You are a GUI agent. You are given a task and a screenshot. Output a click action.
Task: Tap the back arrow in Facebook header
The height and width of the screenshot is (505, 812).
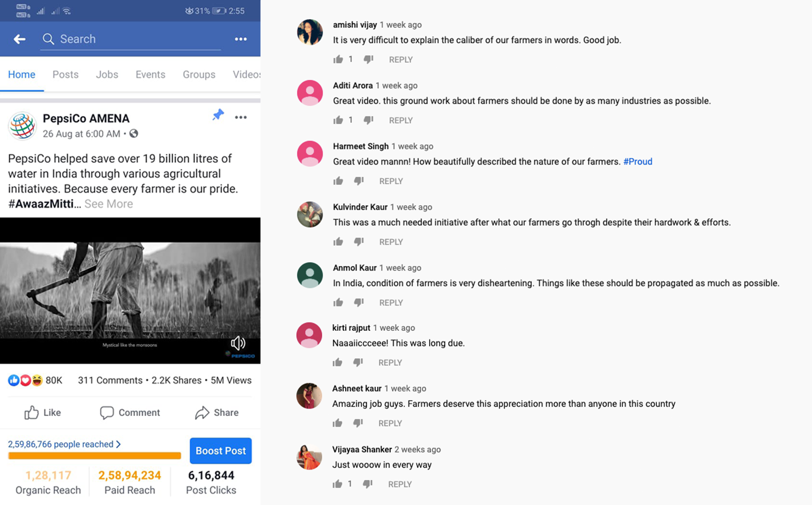click(20, 39)
